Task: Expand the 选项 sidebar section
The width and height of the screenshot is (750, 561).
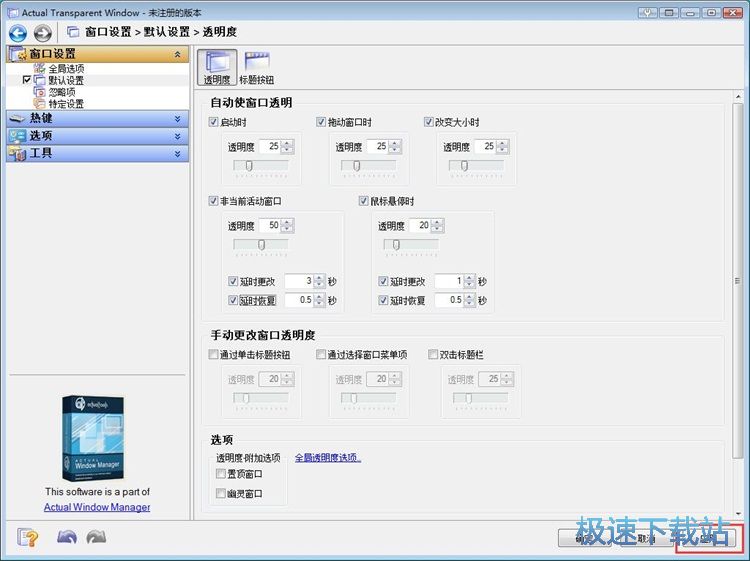Action: [97, 136]
